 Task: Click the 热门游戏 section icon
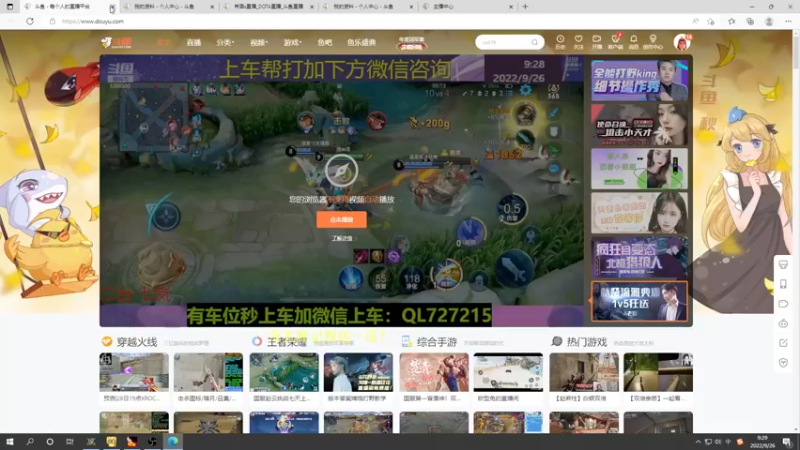click(557, 341)
